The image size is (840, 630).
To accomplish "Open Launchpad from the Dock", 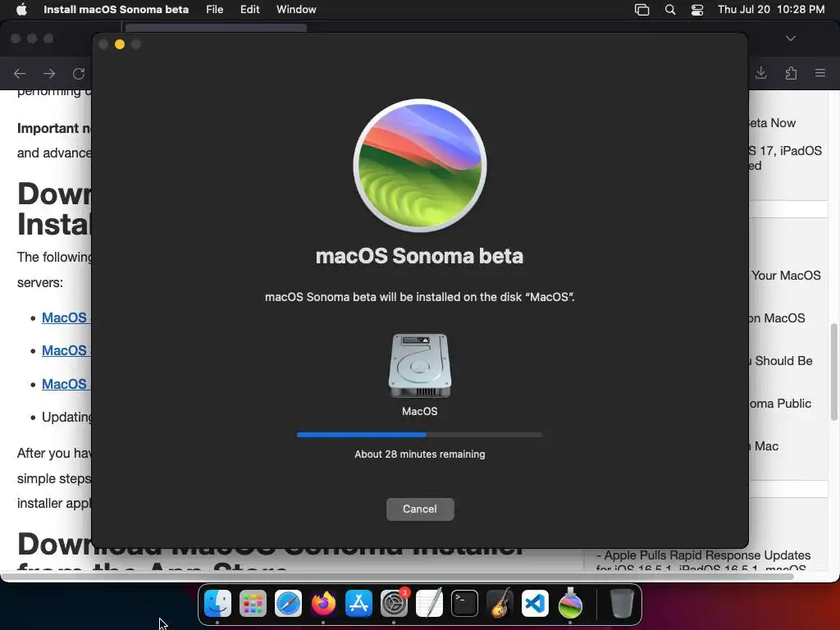I will point(253,603).
